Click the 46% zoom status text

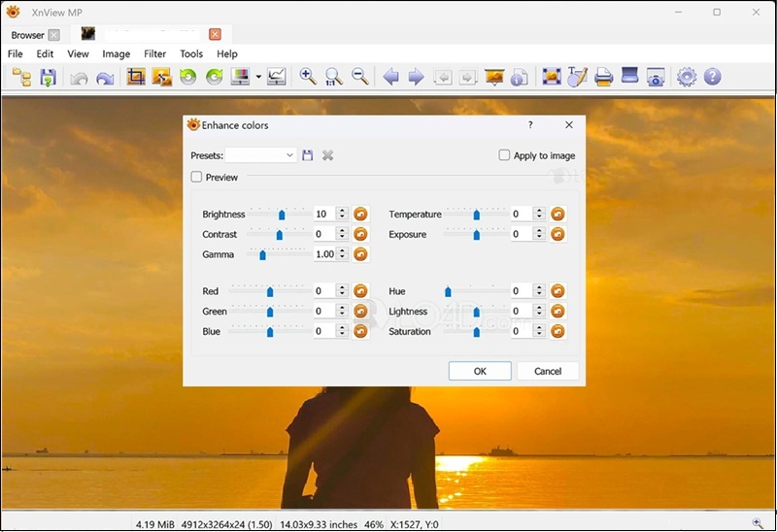[x=374, y=524]
